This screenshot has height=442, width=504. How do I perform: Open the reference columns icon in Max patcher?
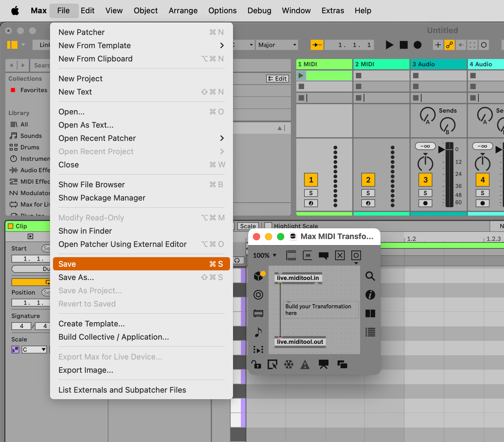tap(370, 313)
